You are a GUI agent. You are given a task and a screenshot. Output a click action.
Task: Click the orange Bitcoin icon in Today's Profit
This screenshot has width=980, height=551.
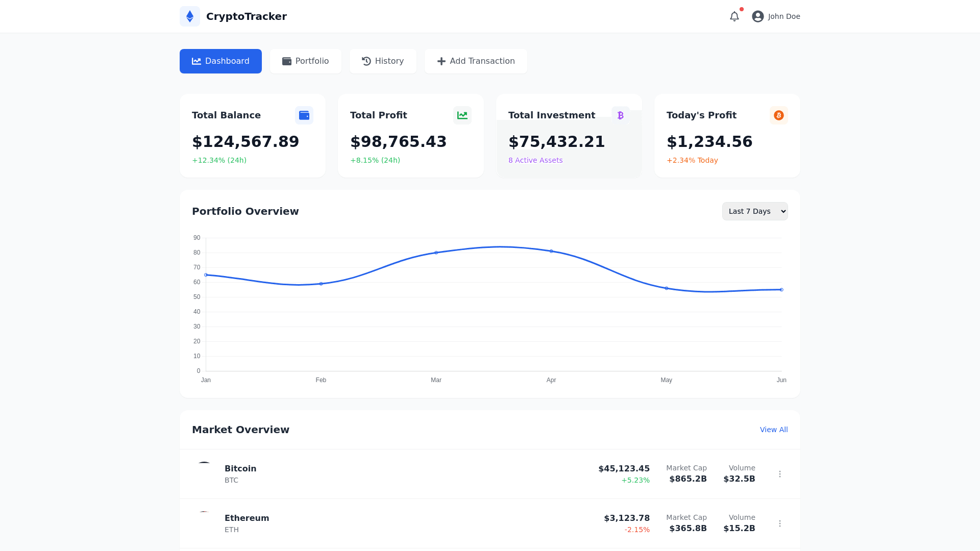[779, 115]
